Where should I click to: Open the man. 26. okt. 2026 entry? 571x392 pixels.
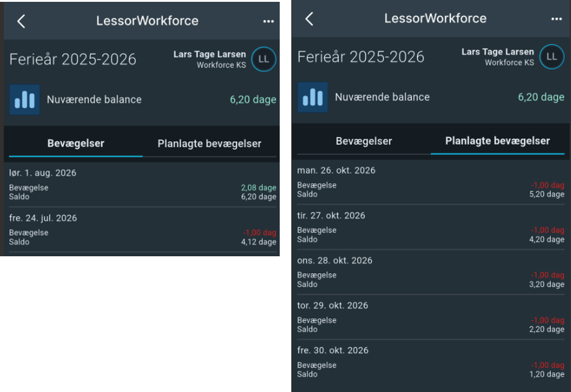[431, 182]
